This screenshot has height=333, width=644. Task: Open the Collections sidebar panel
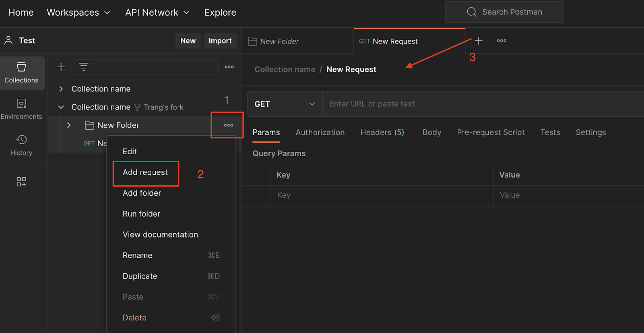point(22,73)
